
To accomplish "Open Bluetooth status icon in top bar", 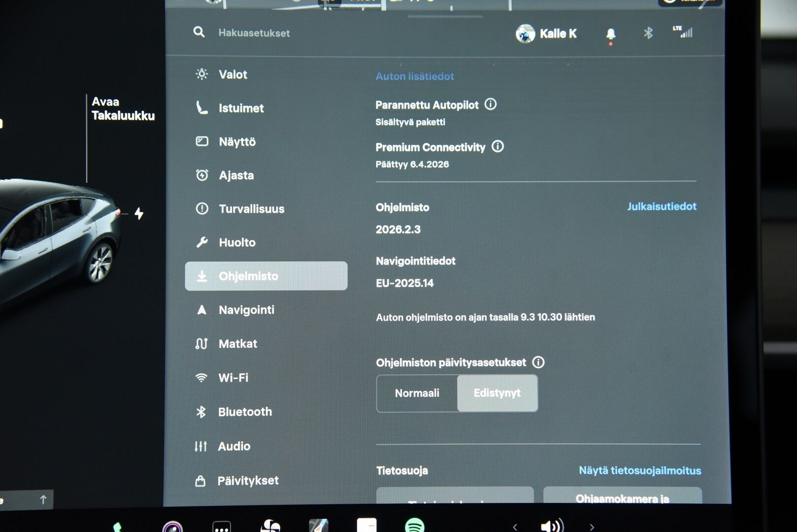I will [x=648, y=33].
